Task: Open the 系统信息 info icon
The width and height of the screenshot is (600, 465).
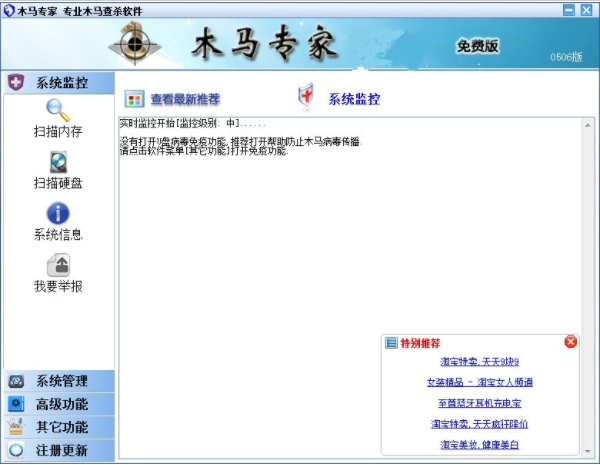Action: click(x=58, y=213)
